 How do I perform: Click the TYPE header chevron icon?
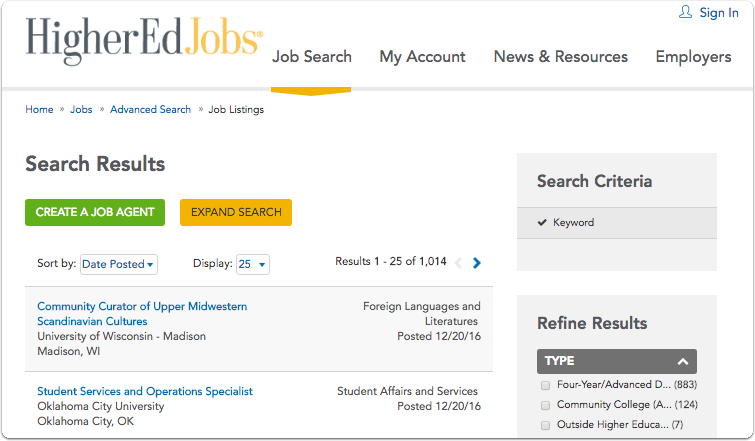click(682, 362)
